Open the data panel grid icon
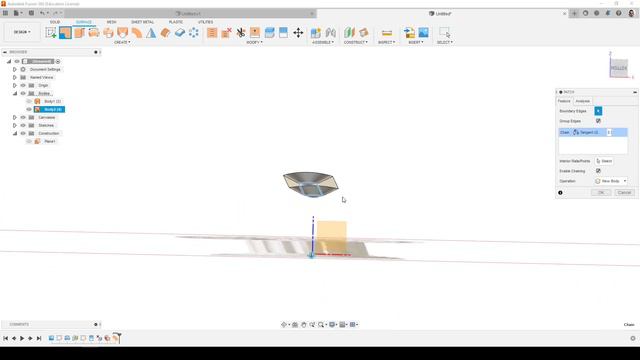This screenshot has width=640, height=360. pyautogui.click(x=5, y=13)
